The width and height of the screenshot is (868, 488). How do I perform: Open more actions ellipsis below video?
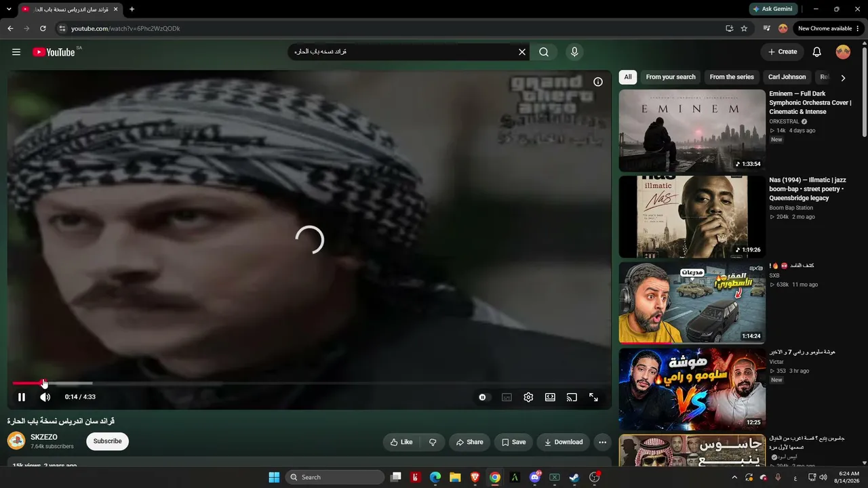pyautogui.click(x=602, y=443)
